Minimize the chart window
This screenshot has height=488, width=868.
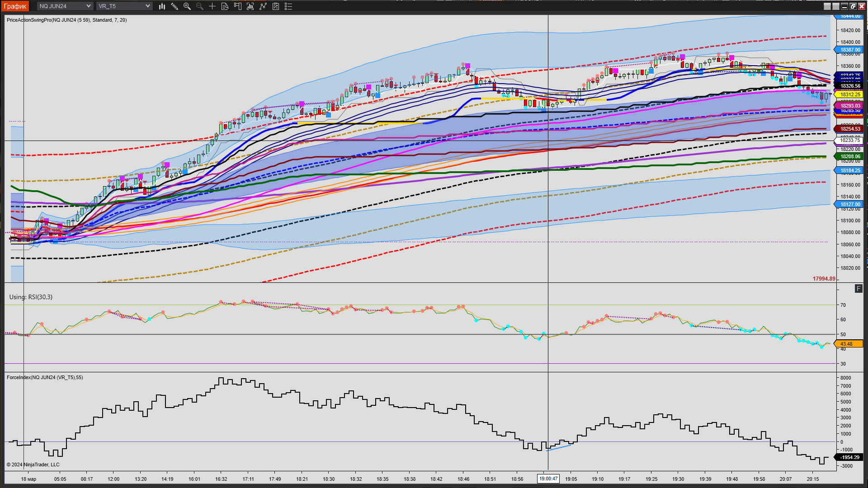844,6
